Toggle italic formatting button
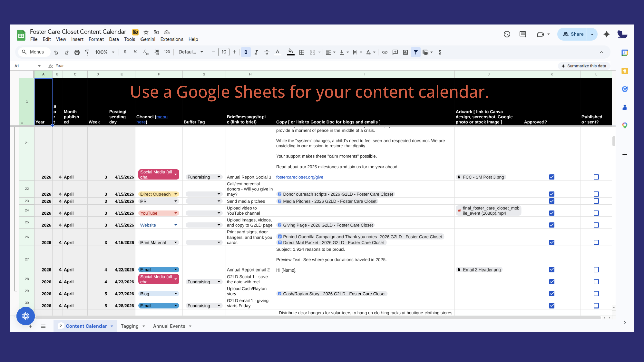This screenshot has width=644, height=362. coord(256,52)
